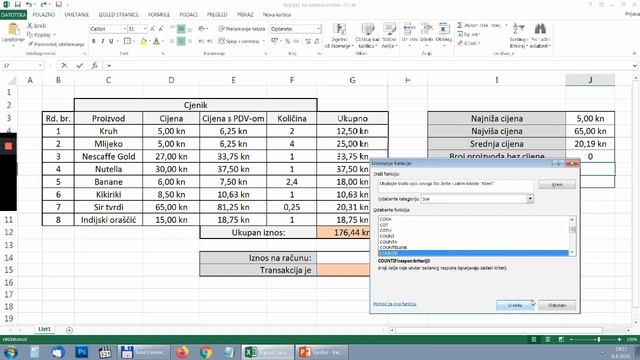Switch to the PRIKAZ ribbon tab

pos(245,15)
